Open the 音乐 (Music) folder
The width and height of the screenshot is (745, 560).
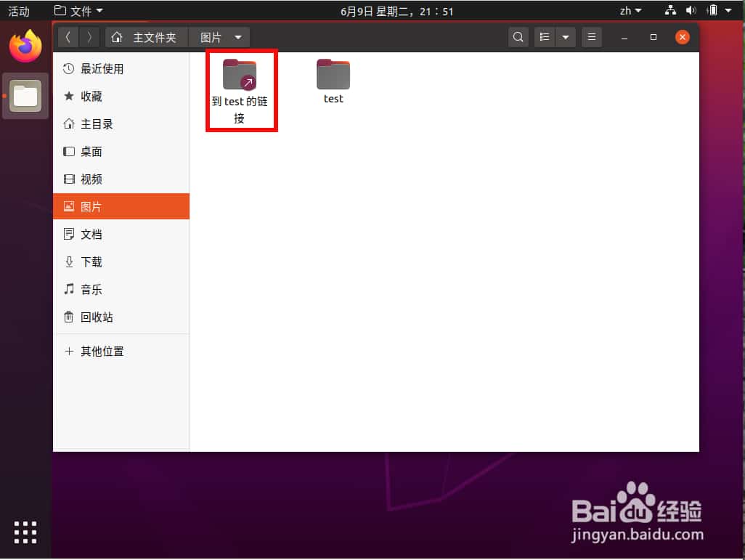click(91, 289)
